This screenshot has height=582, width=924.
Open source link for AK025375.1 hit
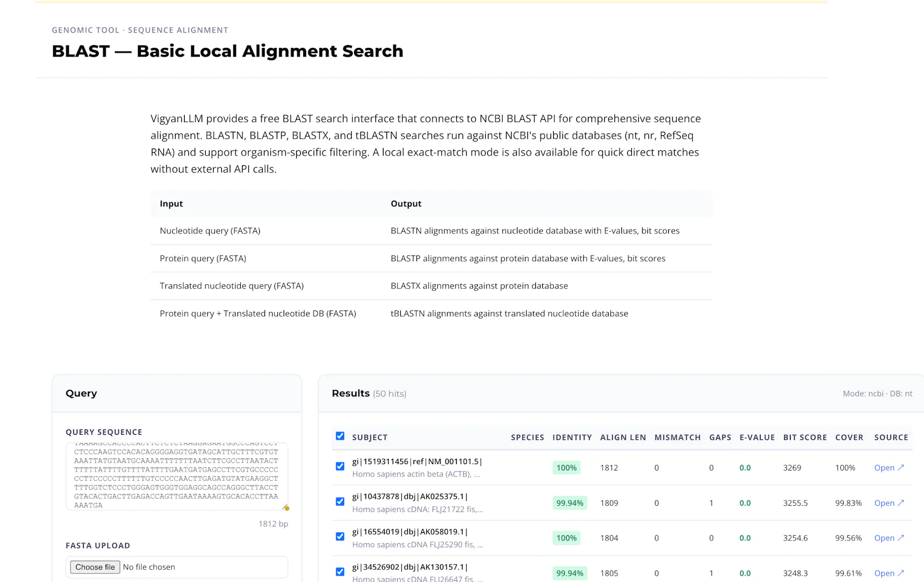(x=889, y=503)
